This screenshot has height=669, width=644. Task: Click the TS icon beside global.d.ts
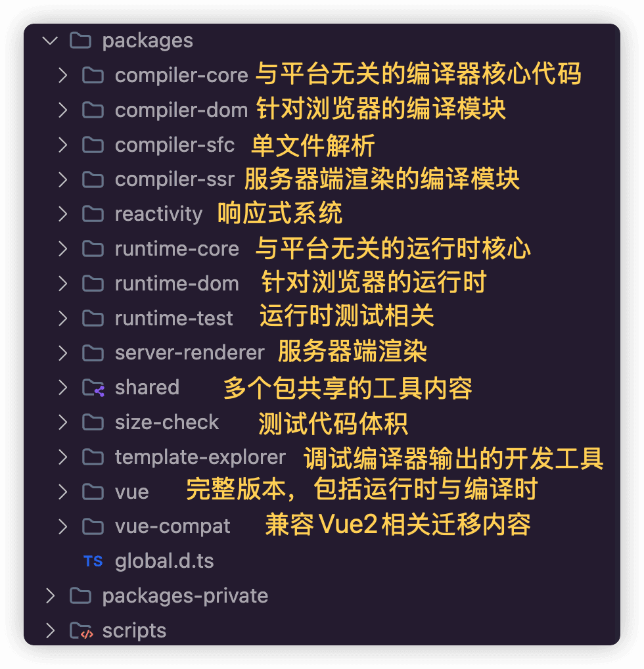(93, 561)
